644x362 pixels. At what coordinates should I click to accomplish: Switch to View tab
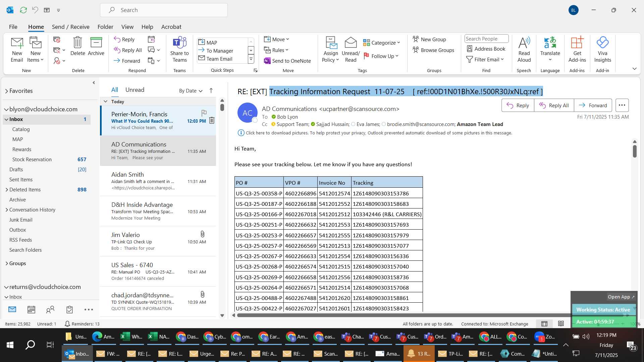coord(127,27)
